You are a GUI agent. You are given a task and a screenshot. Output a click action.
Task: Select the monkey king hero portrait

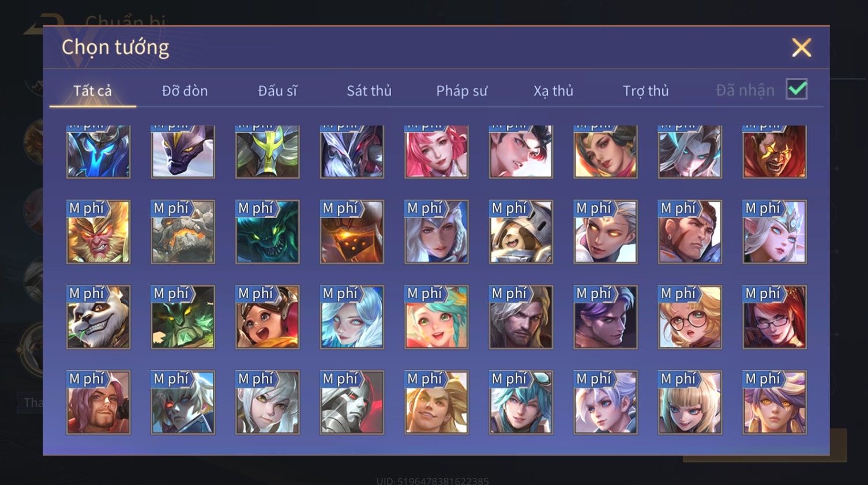(x=98, y=232)
